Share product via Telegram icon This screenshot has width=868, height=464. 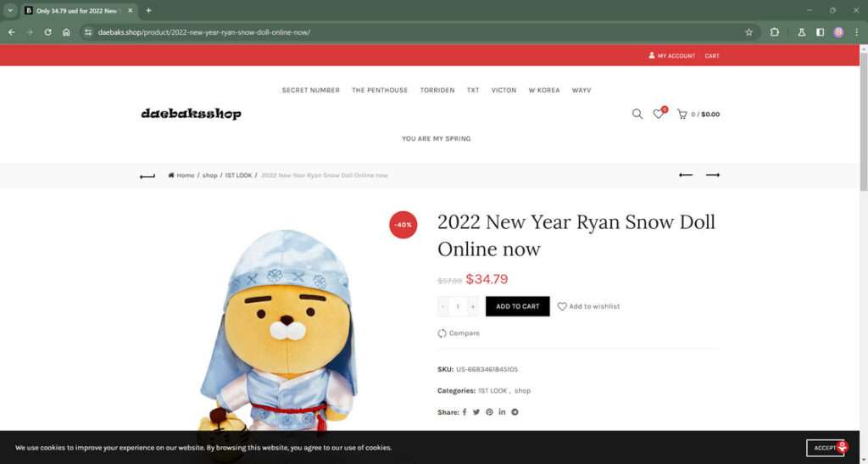click(515, 412)
